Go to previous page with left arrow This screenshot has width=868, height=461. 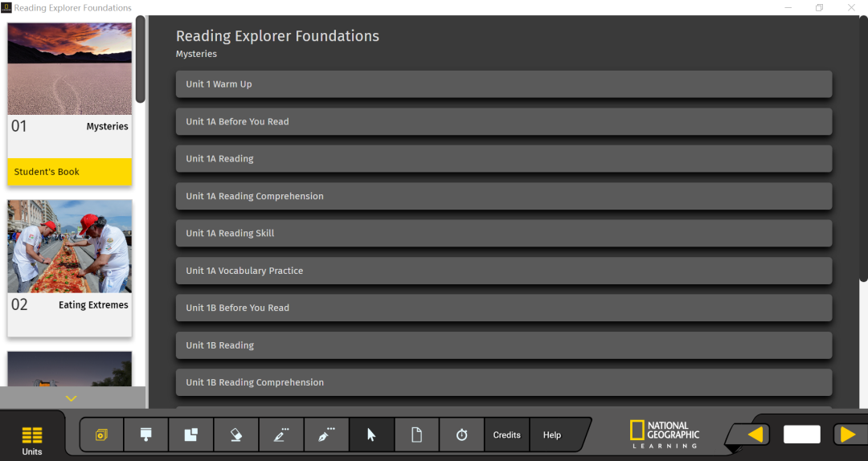(755, 434)
